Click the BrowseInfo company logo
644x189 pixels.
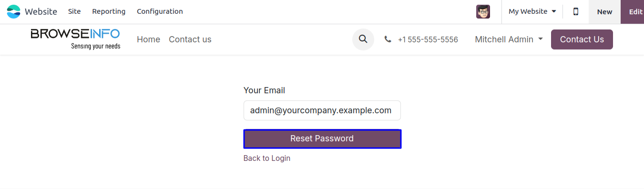[75, 39]
